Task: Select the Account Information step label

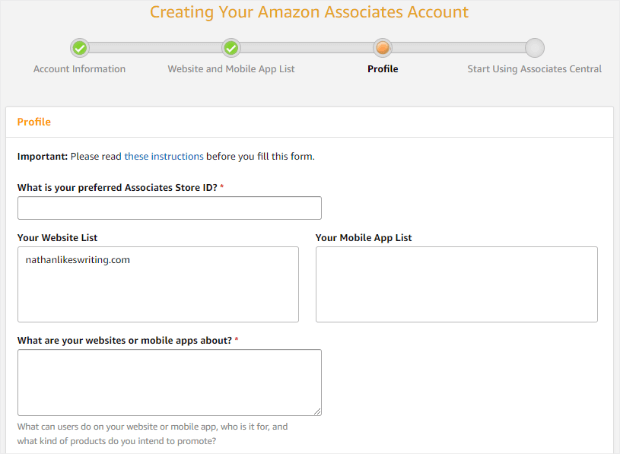Action: (x=79, y=69)
